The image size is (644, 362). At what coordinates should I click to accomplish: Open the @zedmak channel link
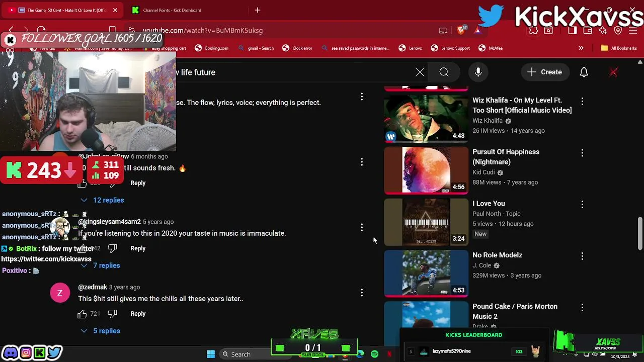coord(93,287)
